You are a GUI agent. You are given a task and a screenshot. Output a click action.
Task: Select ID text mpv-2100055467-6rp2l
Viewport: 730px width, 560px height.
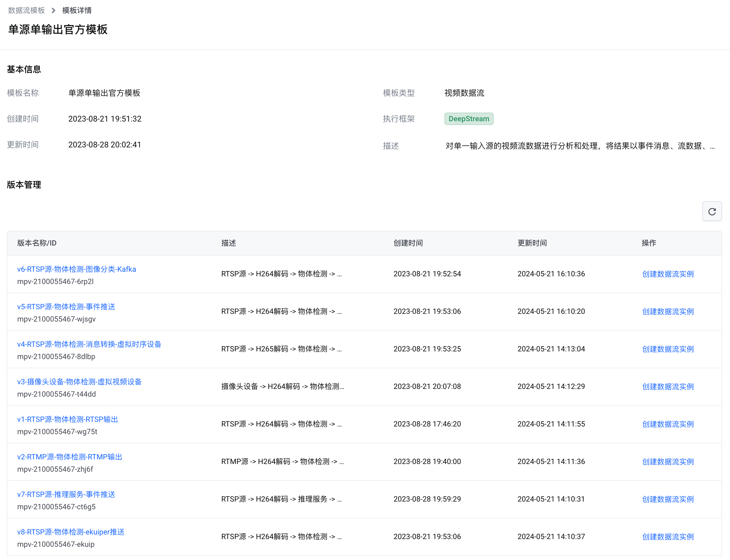click(x=55, y=282)
